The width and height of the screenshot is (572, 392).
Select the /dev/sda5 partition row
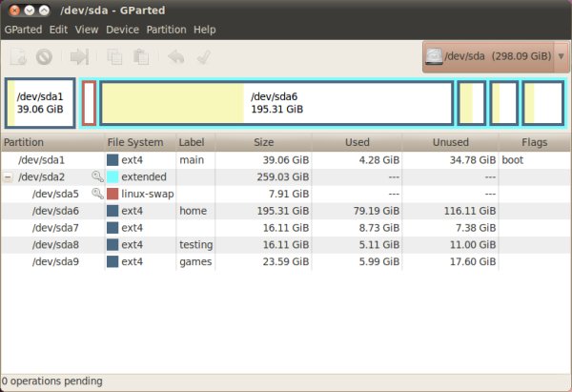coord(286,194)
